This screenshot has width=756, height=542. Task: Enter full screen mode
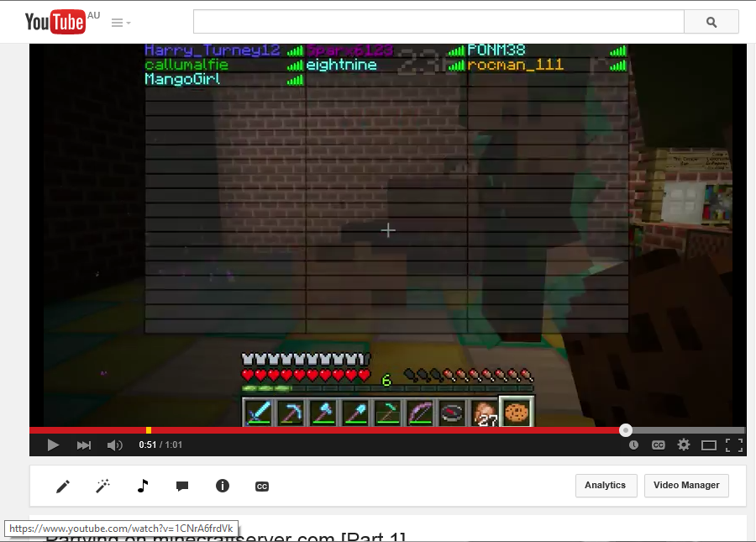point(734,445)
